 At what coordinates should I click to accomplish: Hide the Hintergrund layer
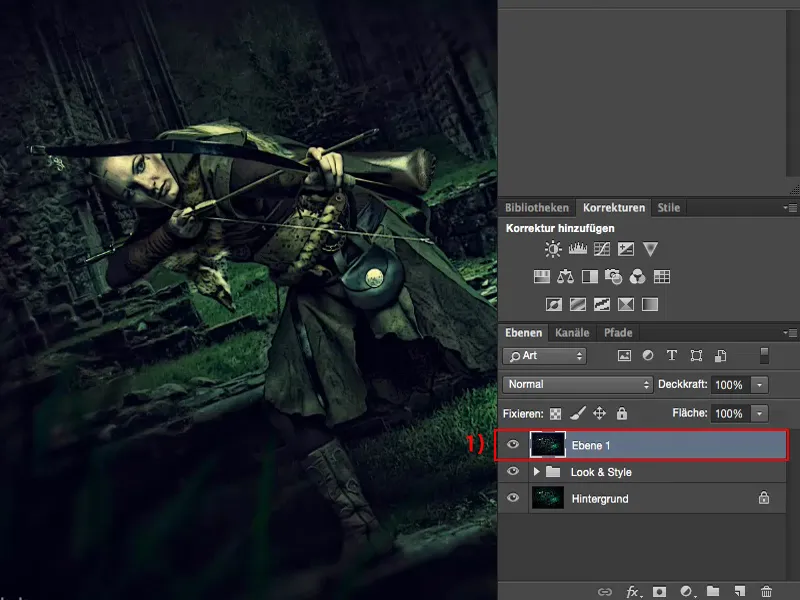pos(513,498)
